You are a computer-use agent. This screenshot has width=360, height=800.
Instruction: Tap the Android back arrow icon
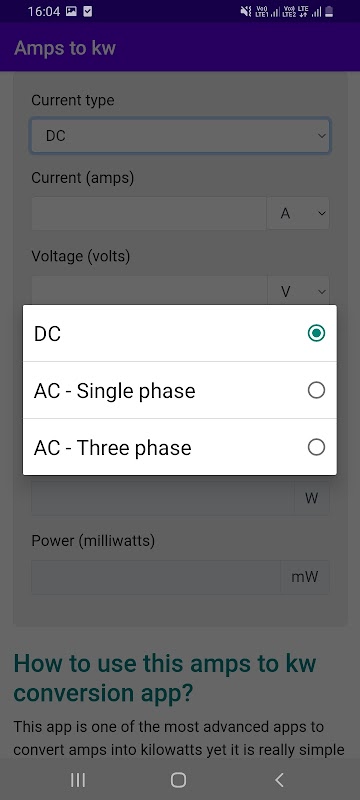click(x=279, y=780)
